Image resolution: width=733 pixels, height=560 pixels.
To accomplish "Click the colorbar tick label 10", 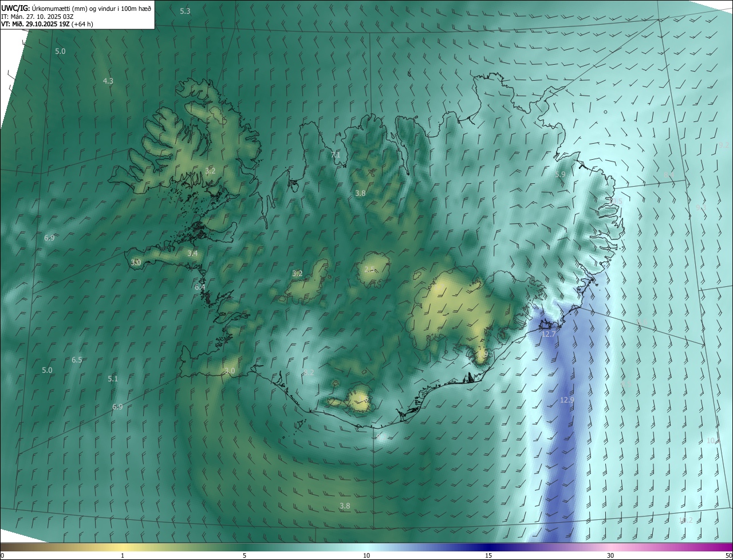I will point(366,556).
